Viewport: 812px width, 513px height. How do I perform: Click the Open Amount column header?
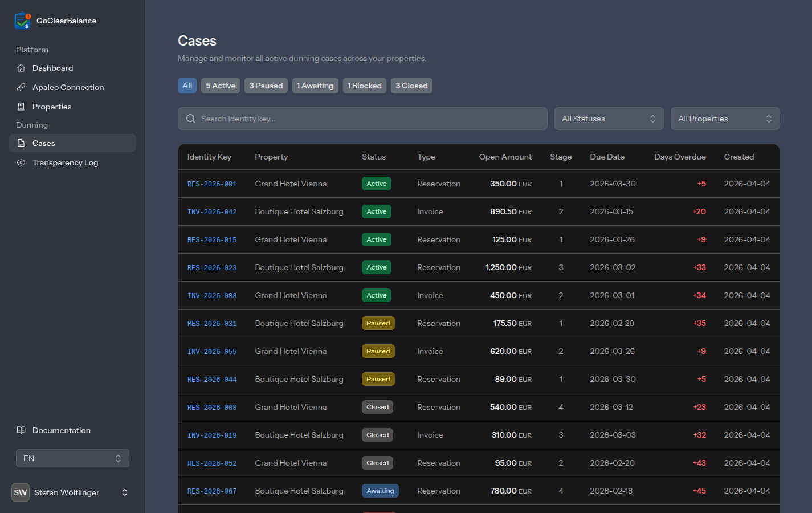tap(505, 157)
